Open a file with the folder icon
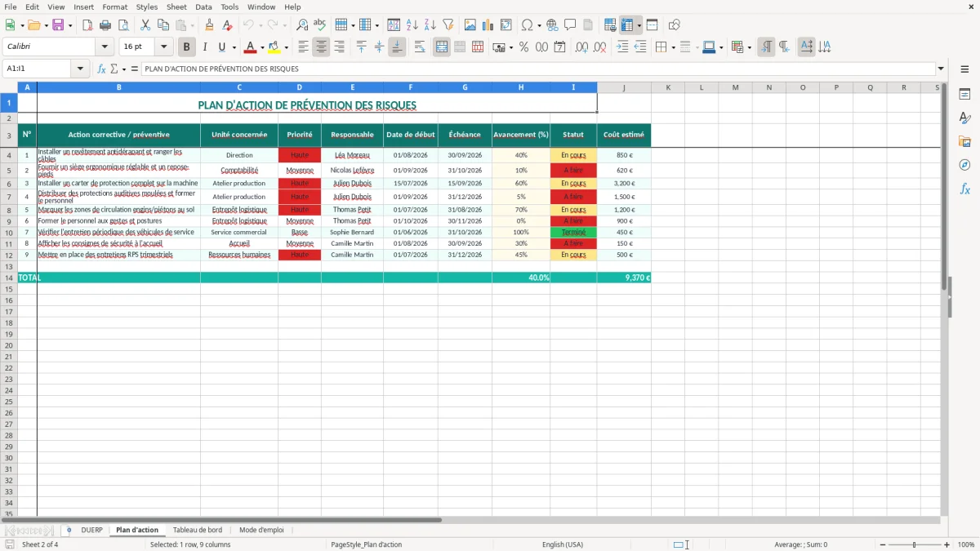Screen dimensions: 980x551 click(x=33, y=25)
